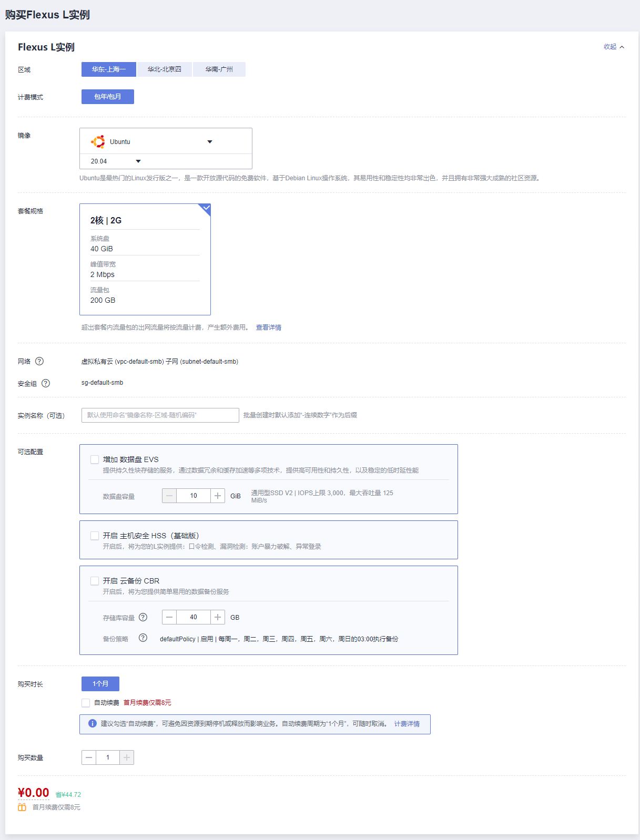Click the Ubuntu logo icon

(98, 142)
